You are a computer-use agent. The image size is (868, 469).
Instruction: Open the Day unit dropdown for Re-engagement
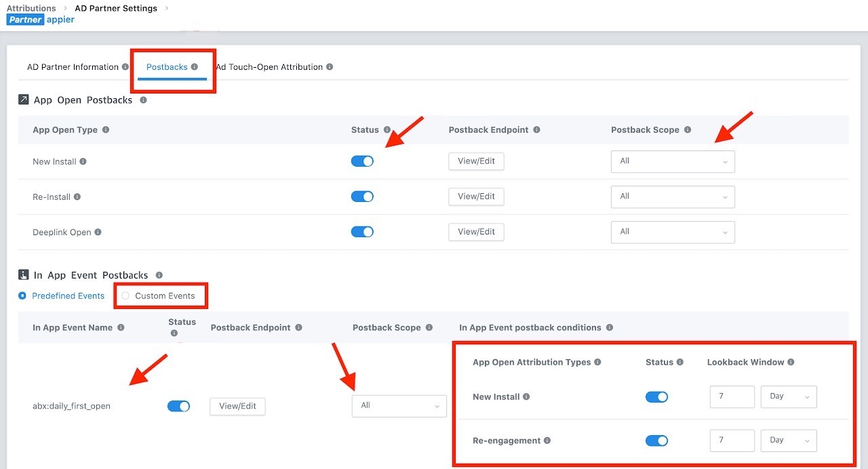click(789, 441)
